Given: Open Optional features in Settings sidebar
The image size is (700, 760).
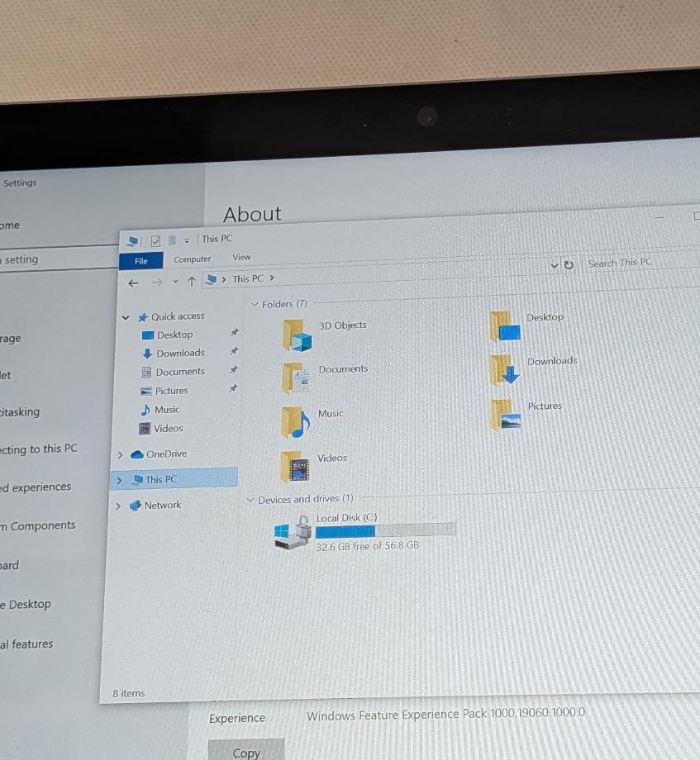Looking at the screenshot, I should (26, 644).
